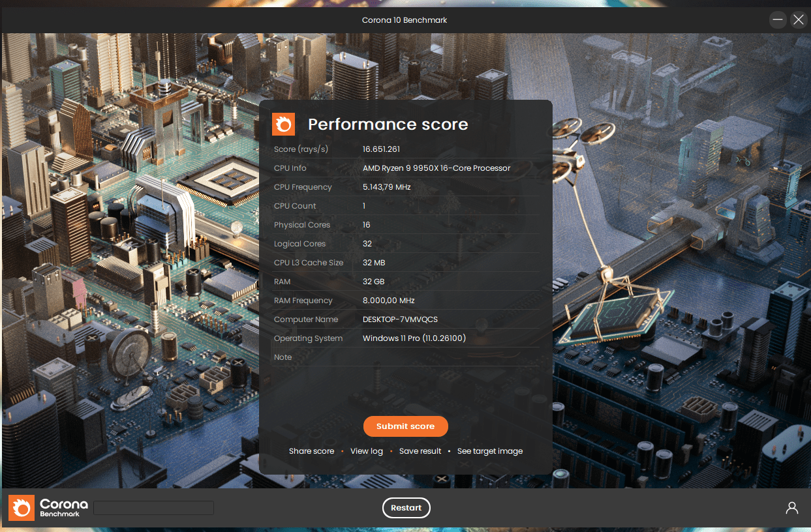Click the Save result link
The width and height of the screenshot is (811, 532).
[x=420, y=451]
